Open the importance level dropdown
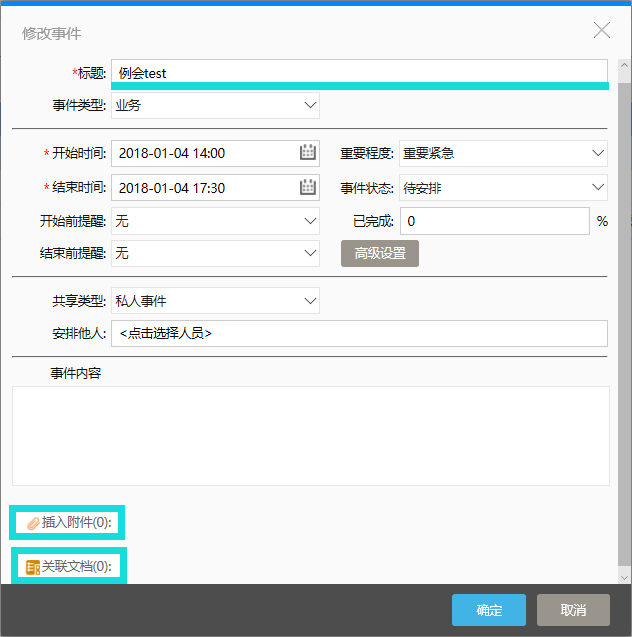Viewport: 632px width, 637px height. [x=597, y=153]
